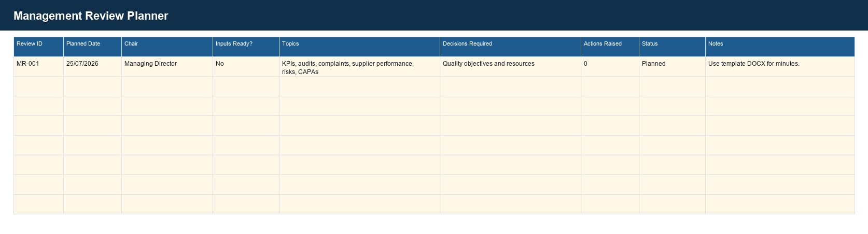Click the KPIs, audits, complaints topics cell
Image resolution: width=868 pixels, height=234 pixels.
(359, 67)
